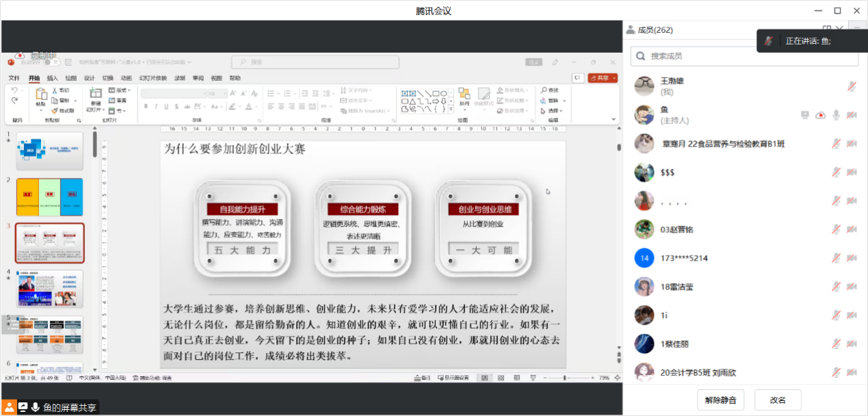Select slide 4 thumbnail in the panel
Screen dimensions: 868x416
coord(49,289)
